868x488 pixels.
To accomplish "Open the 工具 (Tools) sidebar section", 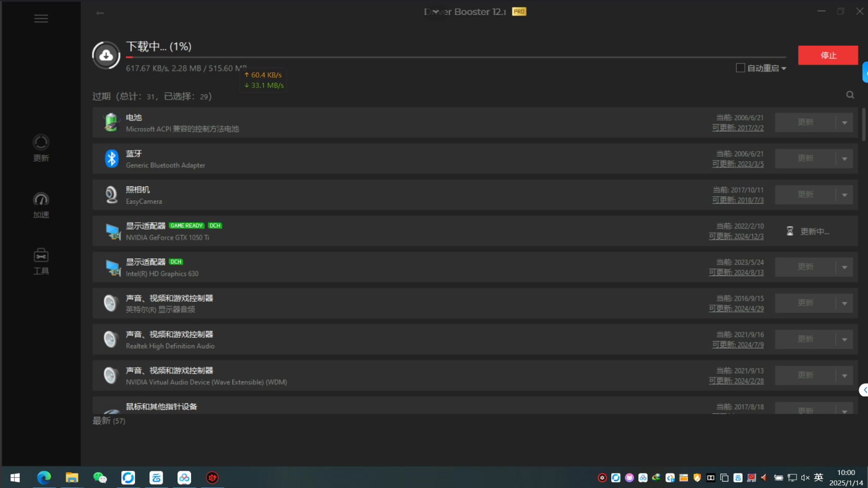I will (41, 261).
